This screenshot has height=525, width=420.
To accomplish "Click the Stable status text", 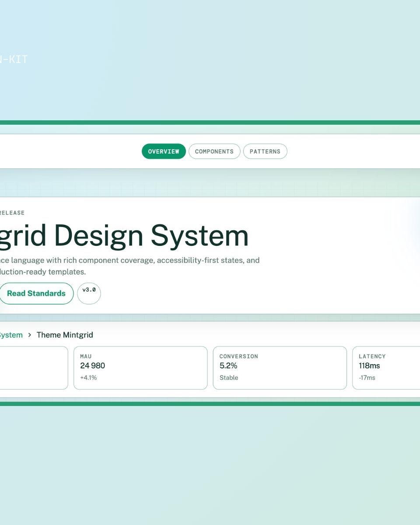I will [229, 378].
